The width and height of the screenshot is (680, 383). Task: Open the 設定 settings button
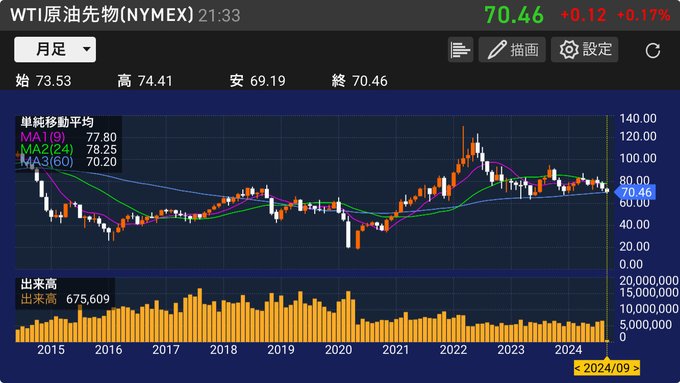pyautogui.click(x=585, y=50)
